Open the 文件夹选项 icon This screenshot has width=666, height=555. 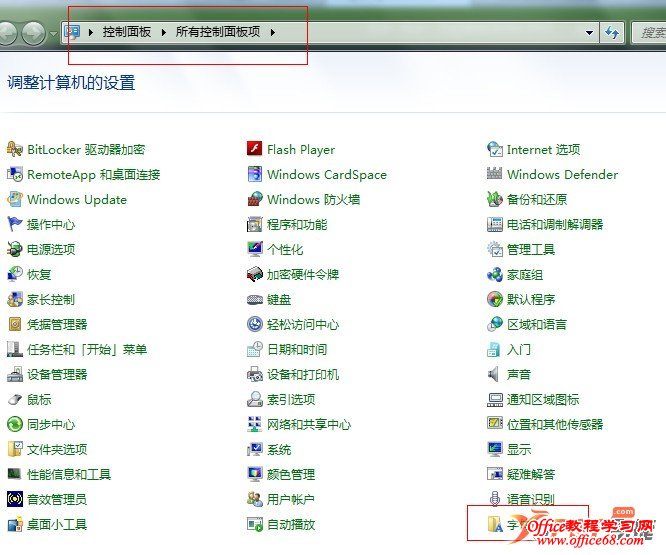point(15,449)
